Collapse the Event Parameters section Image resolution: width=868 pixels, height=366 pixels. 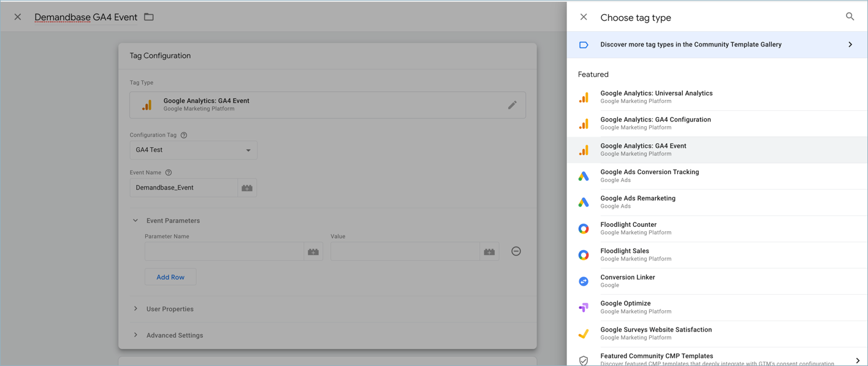click(x=135, y=221)
